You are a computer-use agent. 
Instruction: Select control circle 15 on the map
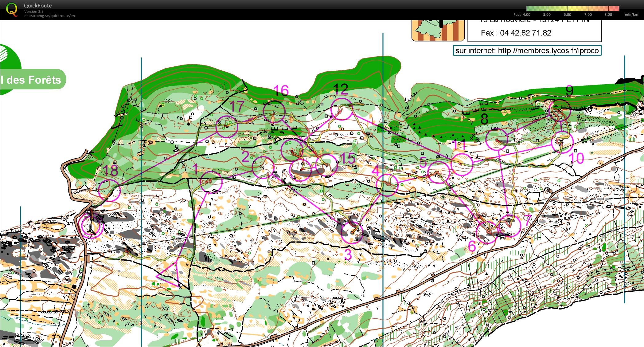326,165
